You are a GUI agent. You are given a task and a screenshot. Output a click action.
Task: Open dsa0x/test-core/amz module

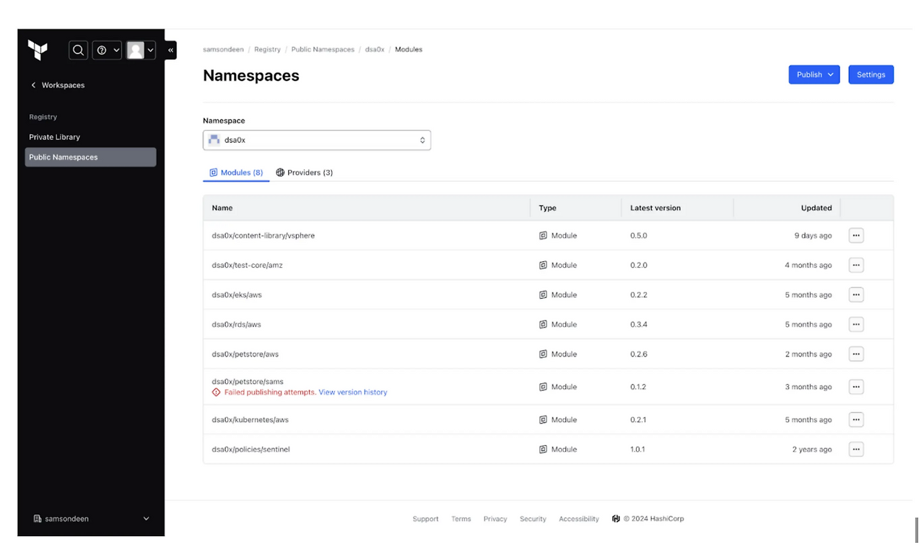click(x=248, y=266)
